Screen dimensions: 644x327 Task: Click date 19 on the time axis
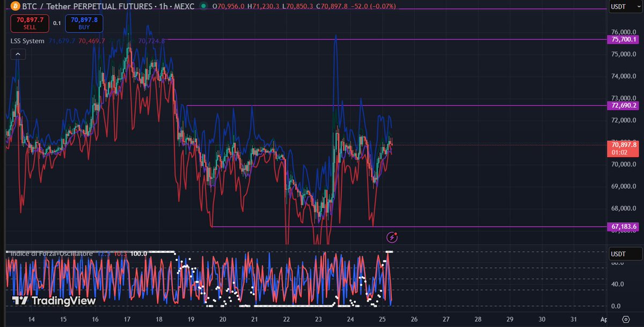tap(191, 319)
